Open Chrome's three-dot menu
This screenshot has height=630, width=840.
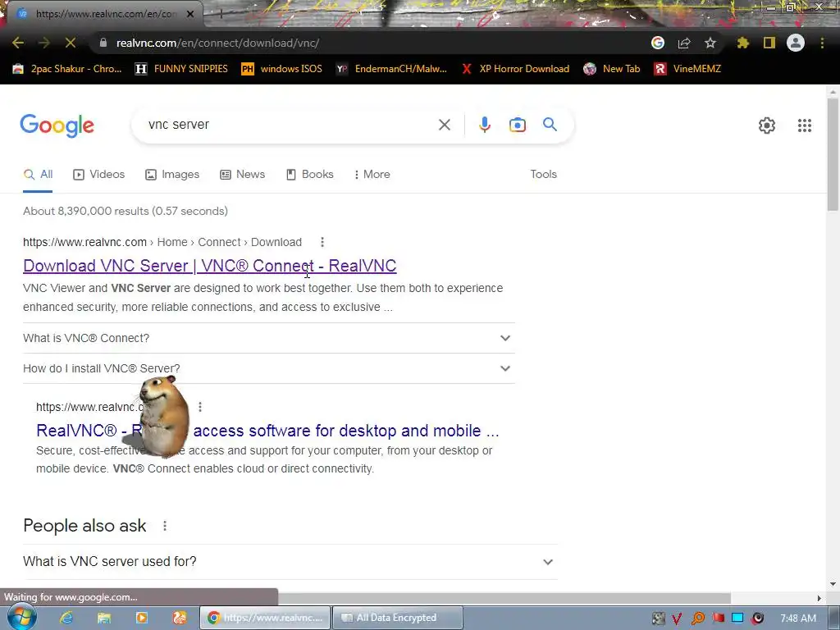[822, 43]
